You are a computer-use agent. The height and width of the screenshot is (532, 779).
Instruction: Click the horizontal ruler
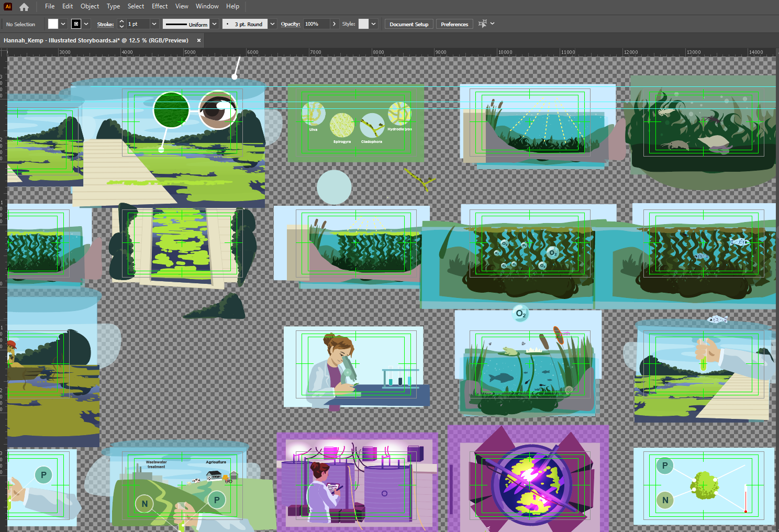click(392, 52)
